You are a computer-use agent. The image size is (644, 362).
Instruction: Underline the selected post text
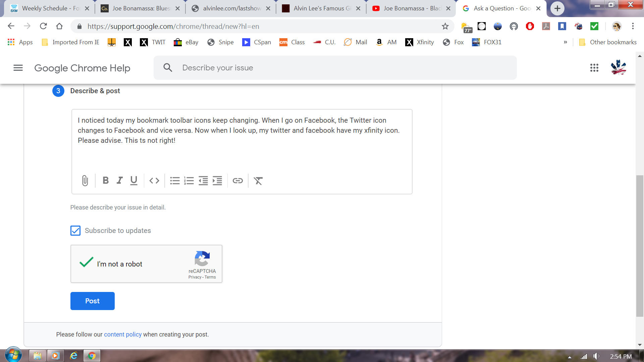[x=133, y=181]
